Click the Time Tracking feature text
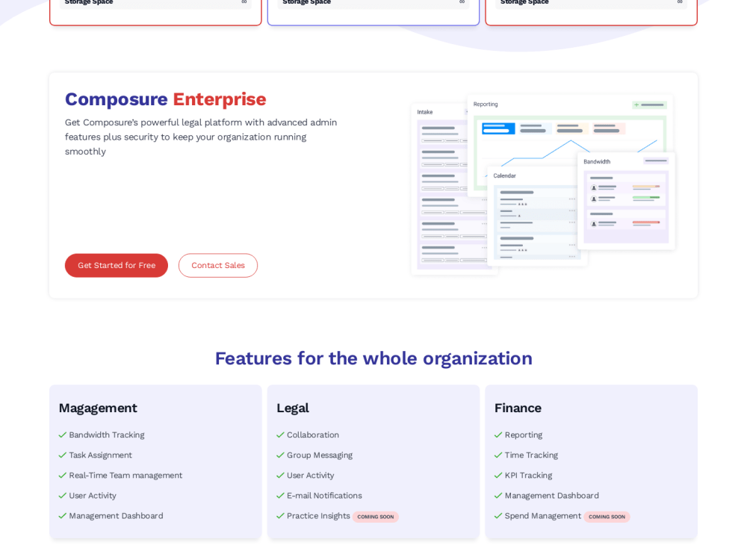 pyautogui.click(x=531, y=455)
